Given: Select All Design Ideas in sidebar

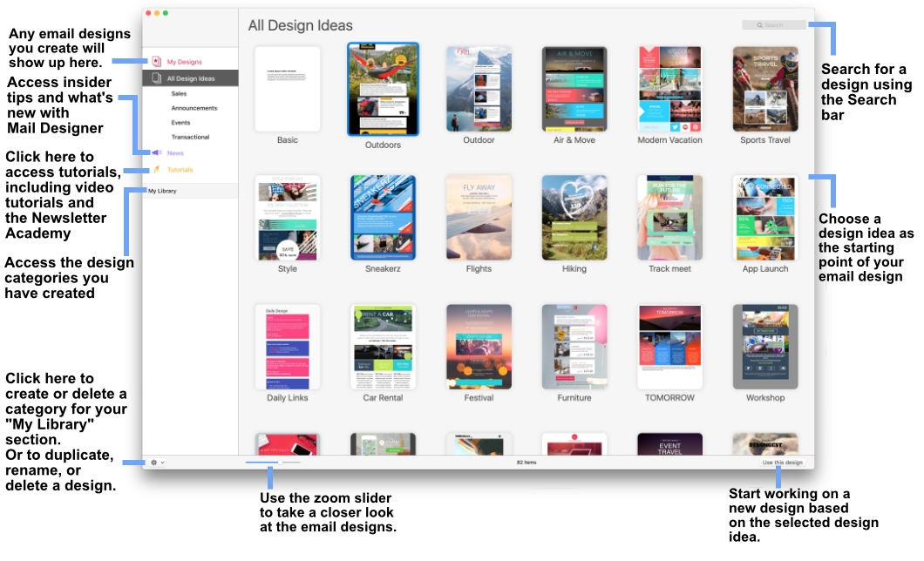Looking at the screenshot, I should click(x=190, y=78).
